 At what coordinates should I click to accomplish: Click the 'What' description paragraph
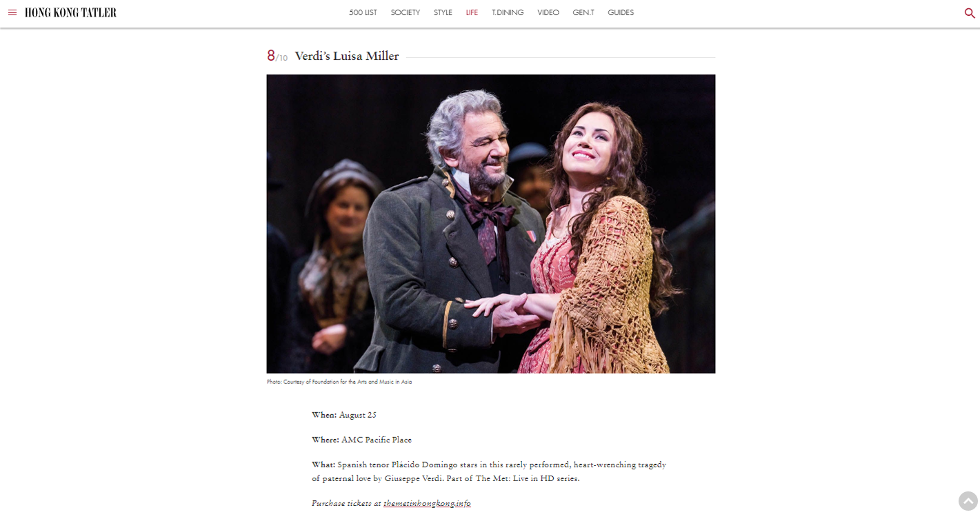(x=489, y=471)
